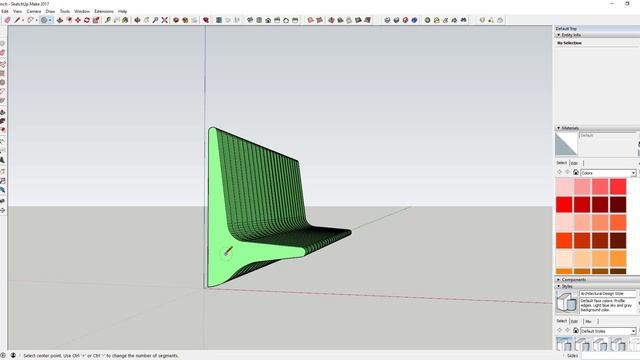Open the Camera menu
Viewport: 640px width, 360px height.
pos(34,11)
